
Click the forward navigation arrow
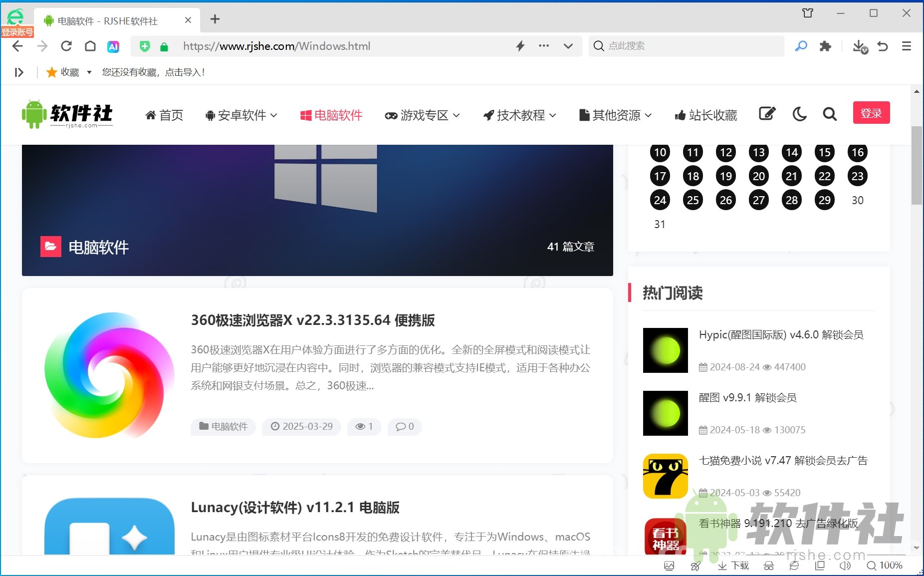[x=42, y=46]
